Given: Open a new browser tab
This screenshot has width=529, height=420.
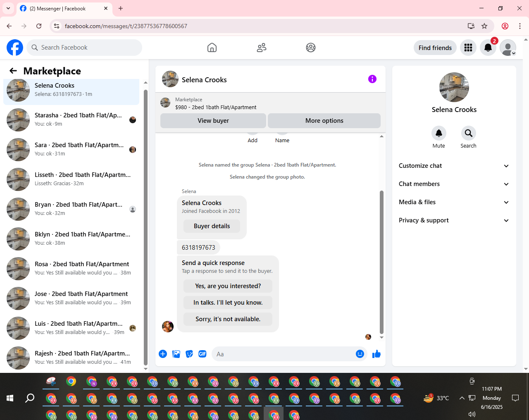Looking at the screenshot, I should (121, 8).
